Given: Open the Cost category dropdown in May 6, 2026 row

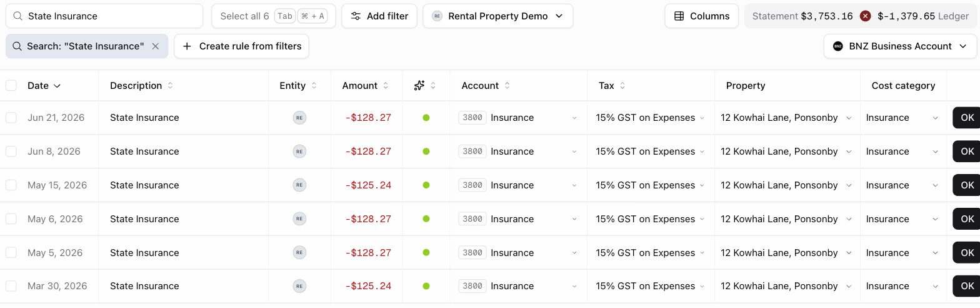Looking at the screenshot, I should click(x=902, y=219).
